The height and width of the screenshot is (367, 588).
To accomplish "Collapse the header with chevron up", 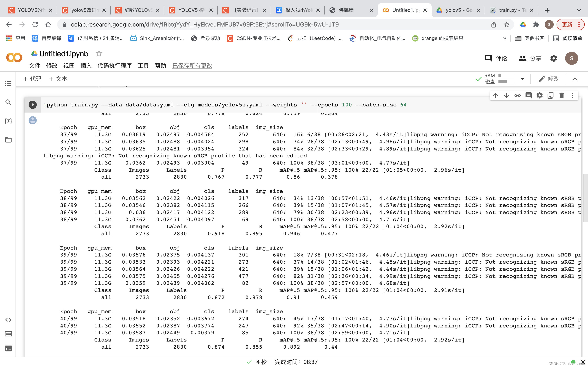I will (x=575, y=79).
